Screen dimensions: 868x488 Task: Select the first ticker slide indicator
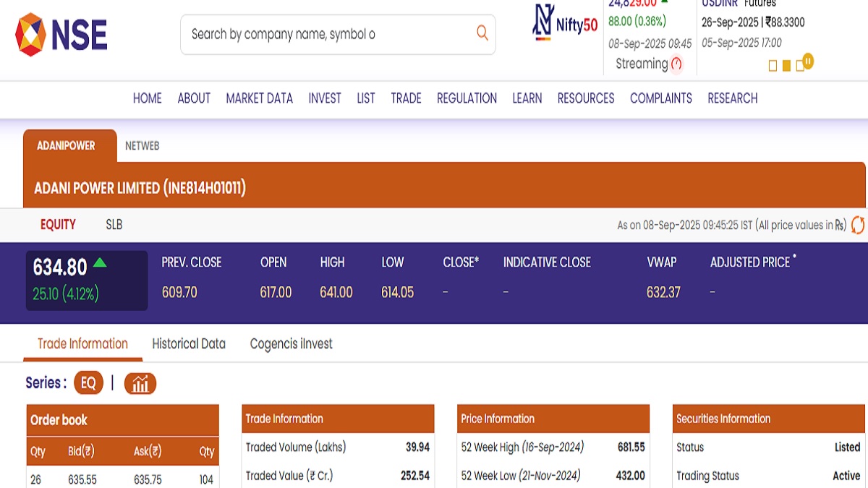click(x=773, y=66)
